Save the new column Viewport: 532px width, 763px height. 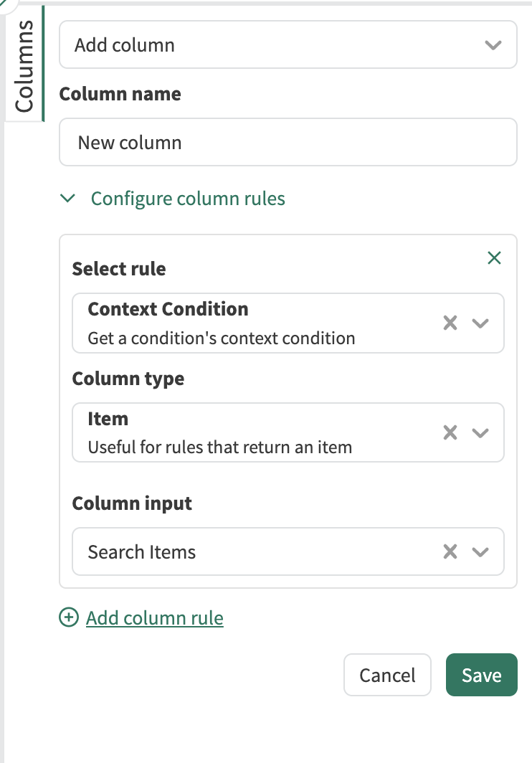(481, 675)
